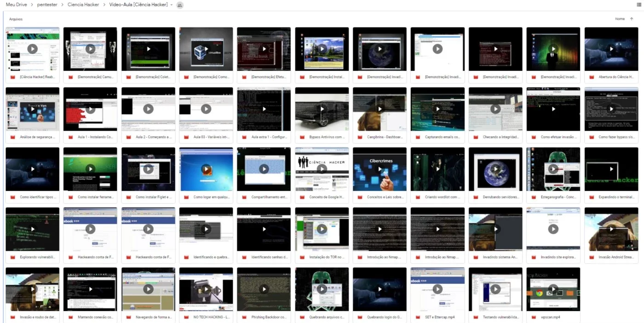Select 'Derrubando servidores...' video thumbnail
Viewport: 644px width, 323px height.
click(x=495, y=169)
